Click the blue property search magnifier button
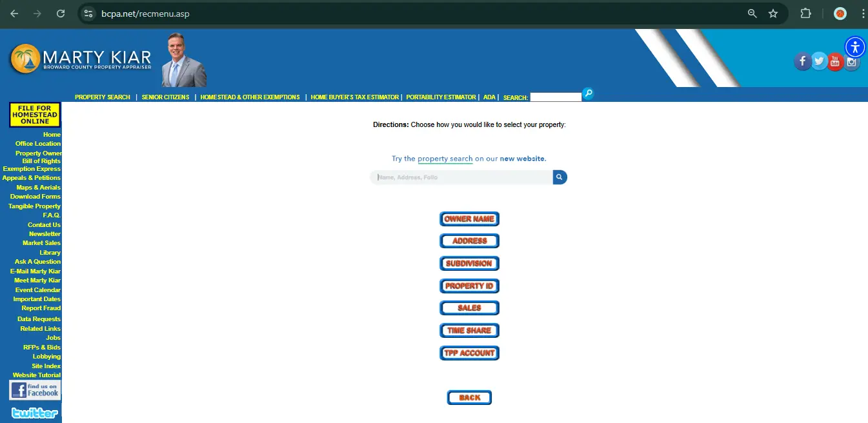The width and height of the screenshot is (868, 423). [x=560, y=177]
